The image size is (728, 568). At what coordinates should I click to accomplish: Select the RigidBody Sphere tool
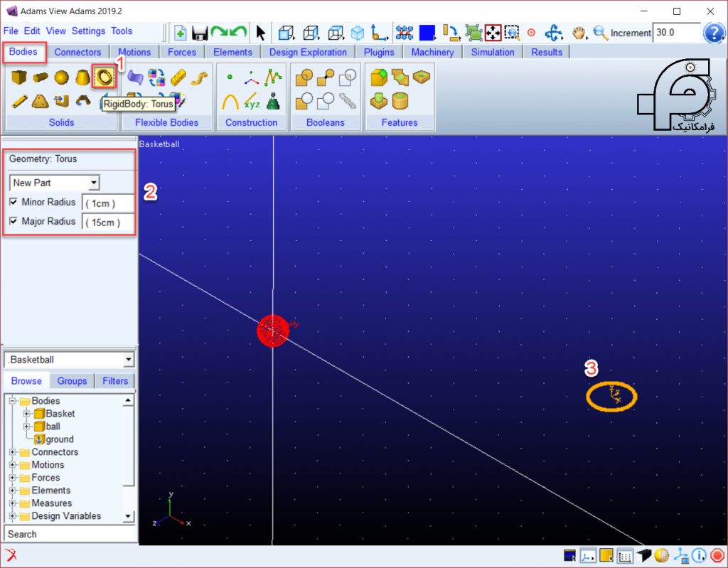point(61,77)
